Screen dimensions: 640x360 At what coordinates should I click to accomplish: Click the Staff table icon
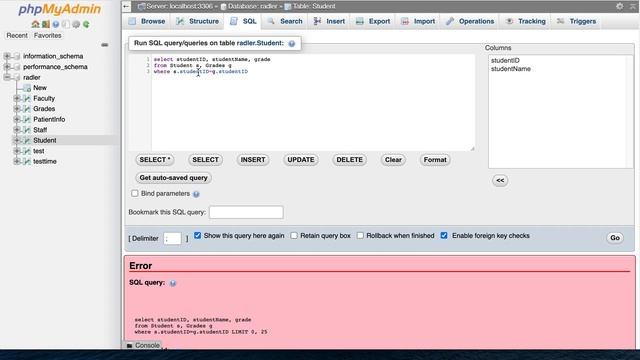(27, 130)
